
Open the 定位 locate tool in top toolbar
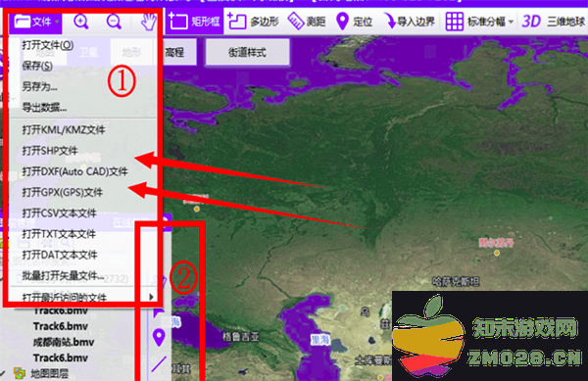pyautogui.click(x=354, y=22)
